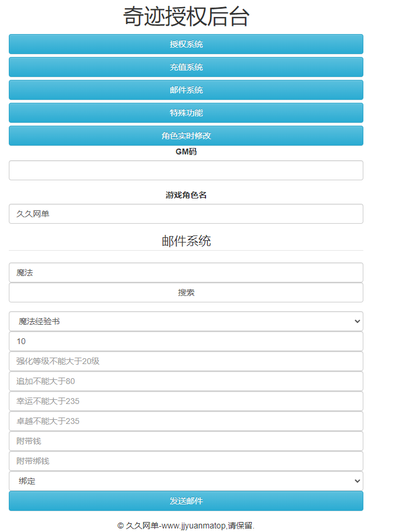Viewport: 398px width, 532px height.
Task: Click the 附带绑钱 input field
Action: click(186, 461)
